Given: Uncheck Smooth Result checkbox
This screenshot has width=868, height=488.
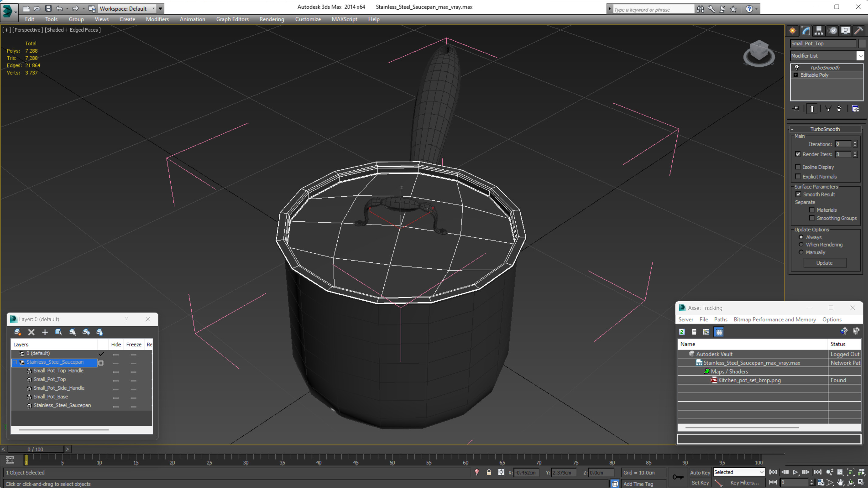Looking at the screenshot, I should pos(798,194).
